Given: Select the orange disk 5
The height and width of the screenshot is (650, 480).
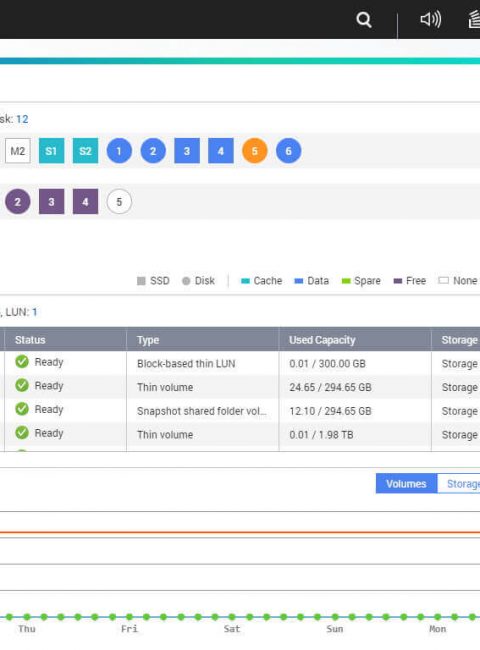Looking at the screenshot, I should coord(255,151).
